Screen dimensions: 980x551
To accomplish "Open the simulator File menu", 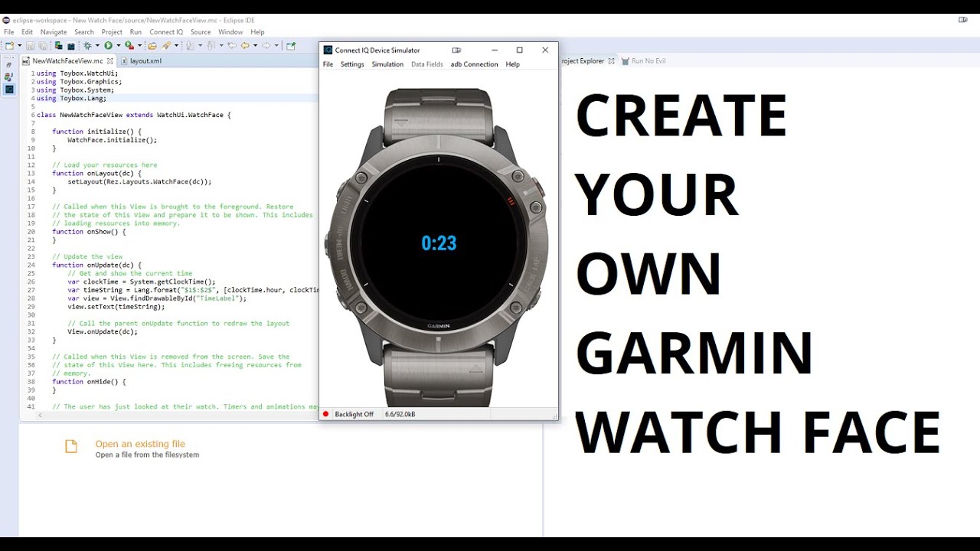I will pyautogui.click(x=328, y=64).
